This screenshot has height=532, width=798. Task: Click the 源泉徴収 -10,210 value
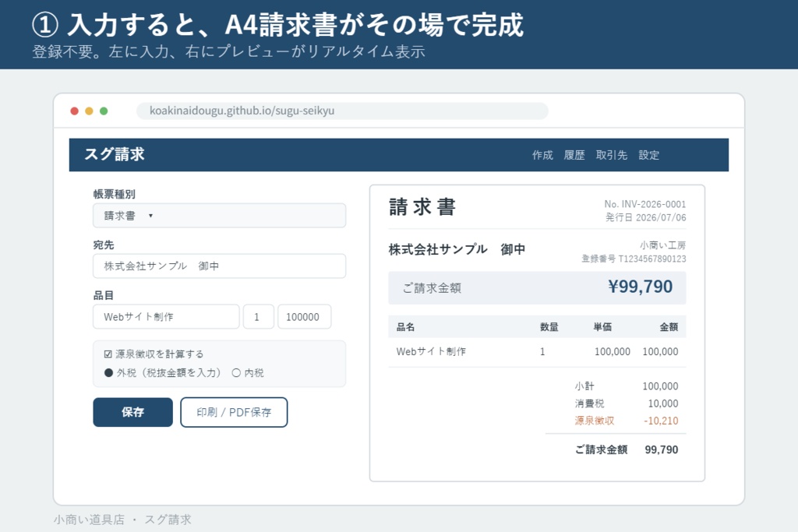[x=661, y=421]
